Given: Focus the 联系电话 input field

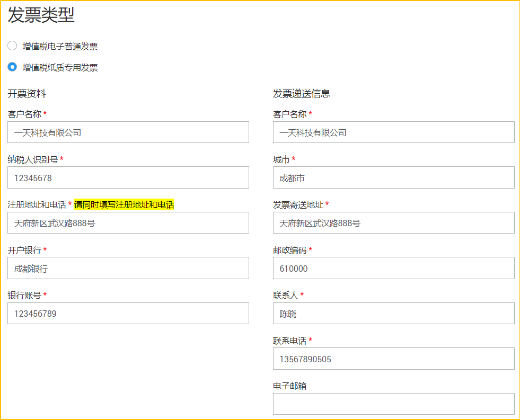Looking at the screenshot, I should (x=393, y=359).
